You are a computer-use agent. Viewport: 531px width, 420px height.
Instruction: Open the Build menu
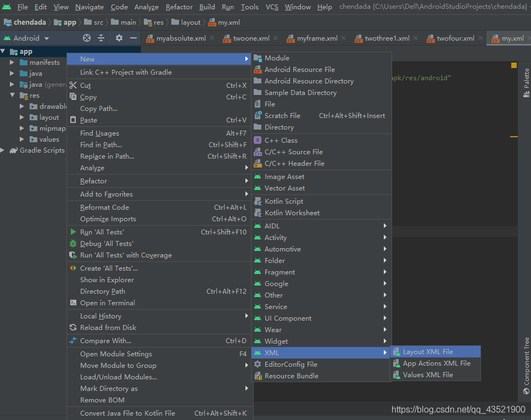click(207, 7)
